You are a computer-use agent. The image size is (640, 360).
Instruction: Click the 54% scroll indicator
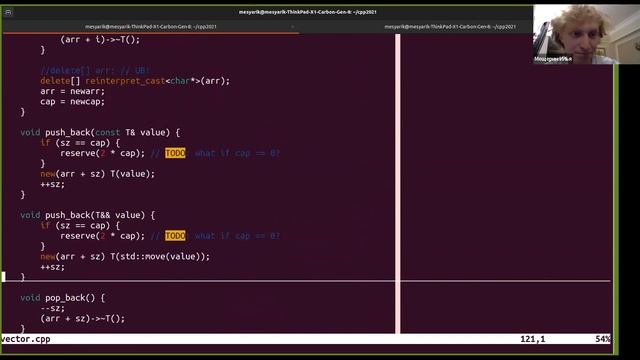click(x=602, y=339)
